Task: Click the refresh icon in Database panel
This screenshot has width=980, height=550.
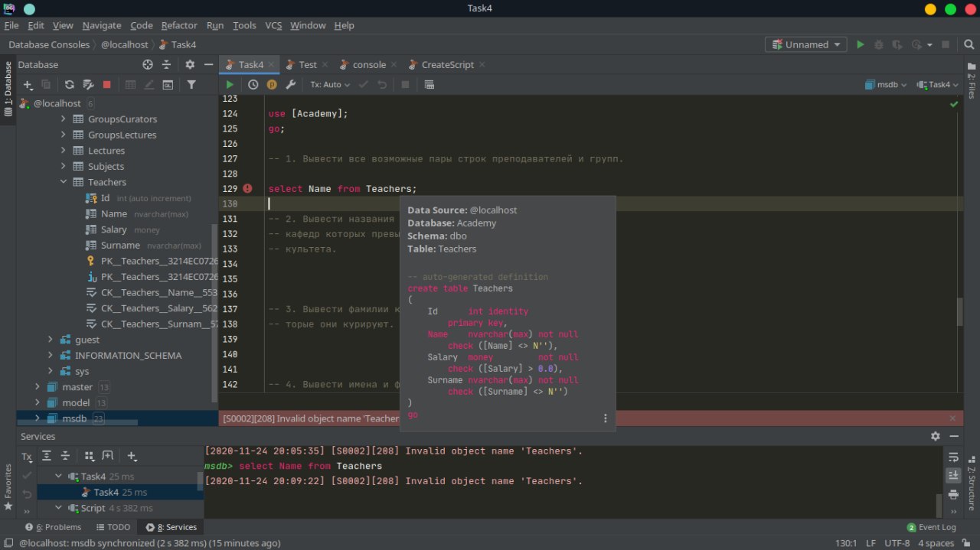Action: click(x=70, y=85)
